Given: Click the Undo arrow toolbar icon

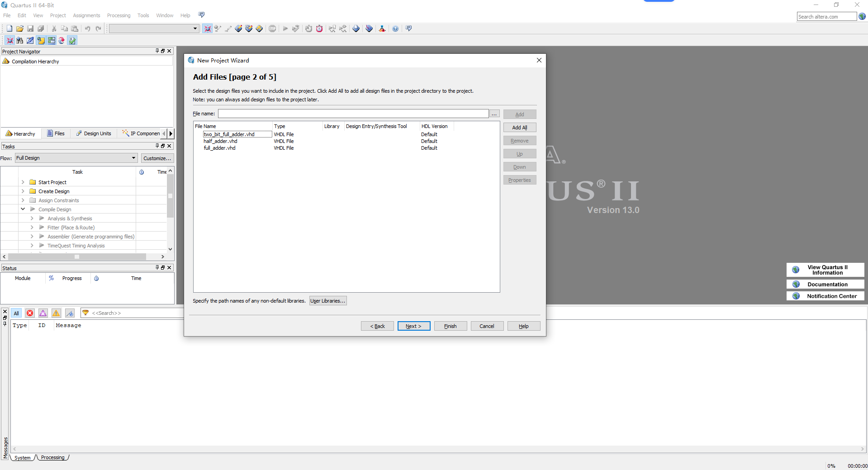Looking at the screenshot, I should tap(87, 28).
